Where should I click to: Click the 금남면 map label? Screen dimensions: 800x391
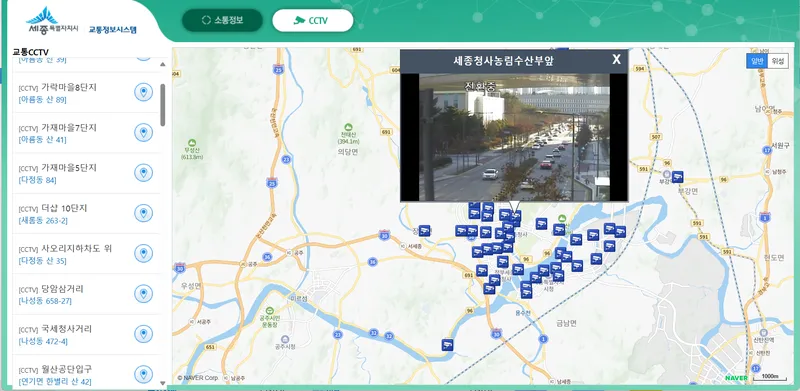pyautogui.click(x=566, y=323)
